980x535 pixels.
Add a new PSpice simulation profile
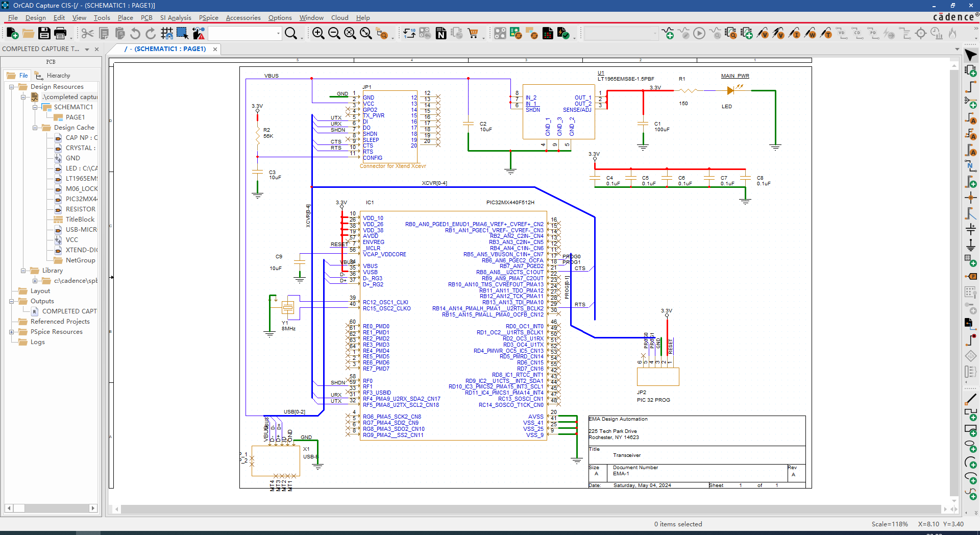668,34
